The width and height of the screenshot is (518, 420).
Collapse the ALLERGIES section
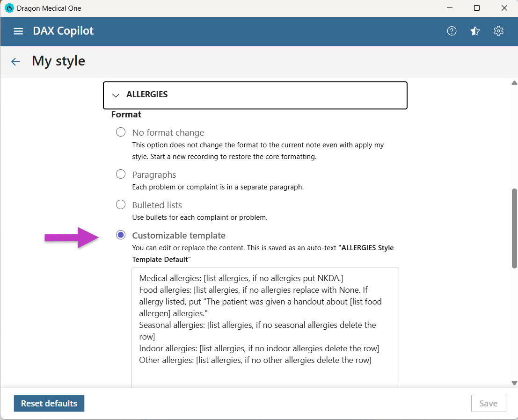(x=116, y=95)
